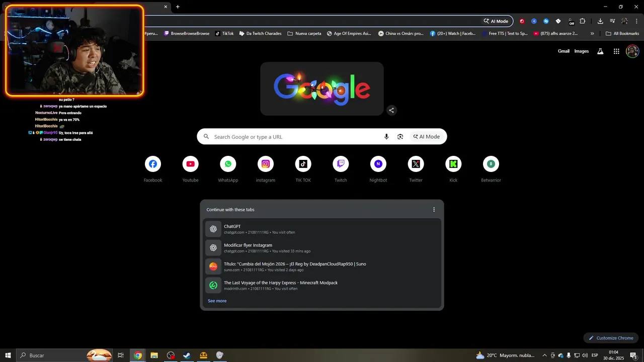This screenshot has height=362, width=644.
Task: Open the Extensions puzzle icon
Action: point(583,21)
